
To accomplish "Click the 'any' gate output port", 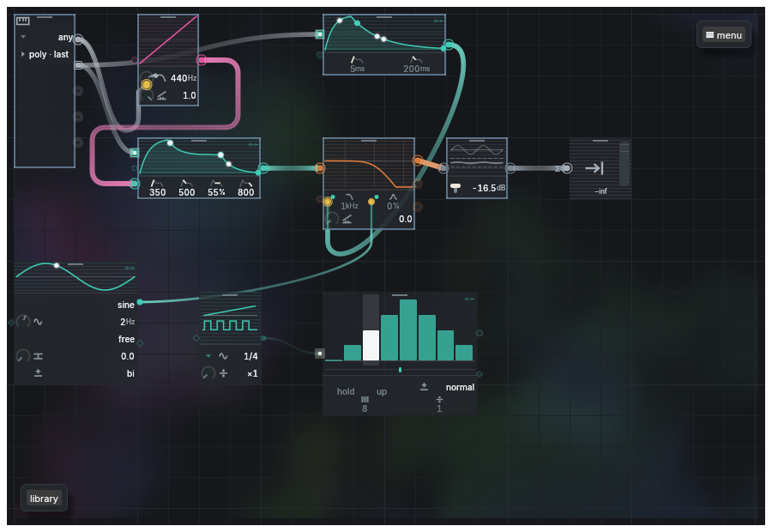I will coord(78,39).
